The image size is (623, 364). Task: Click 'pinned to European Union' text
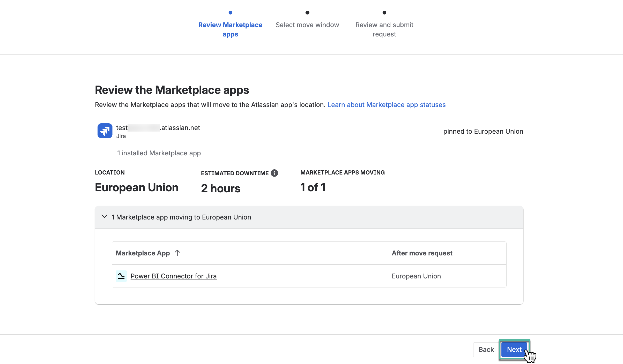[x=483, y=131]
